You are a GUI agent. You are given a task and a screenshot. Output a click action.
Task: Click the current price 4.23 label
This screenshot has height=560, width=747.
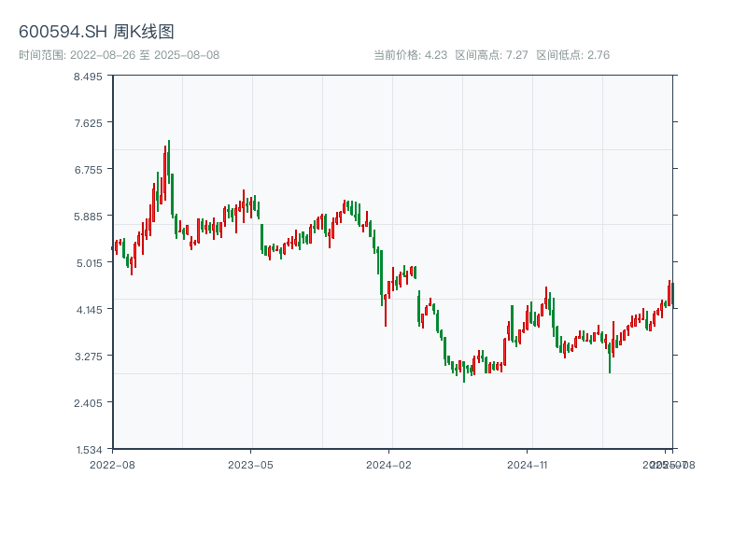(411, 55)
